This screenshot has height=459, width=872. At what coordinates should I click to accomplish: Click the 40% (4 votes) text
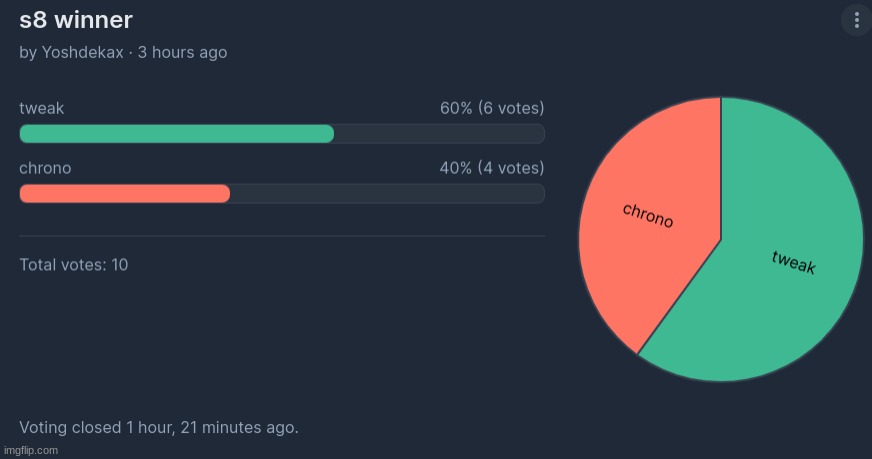(x=492, y=168)
